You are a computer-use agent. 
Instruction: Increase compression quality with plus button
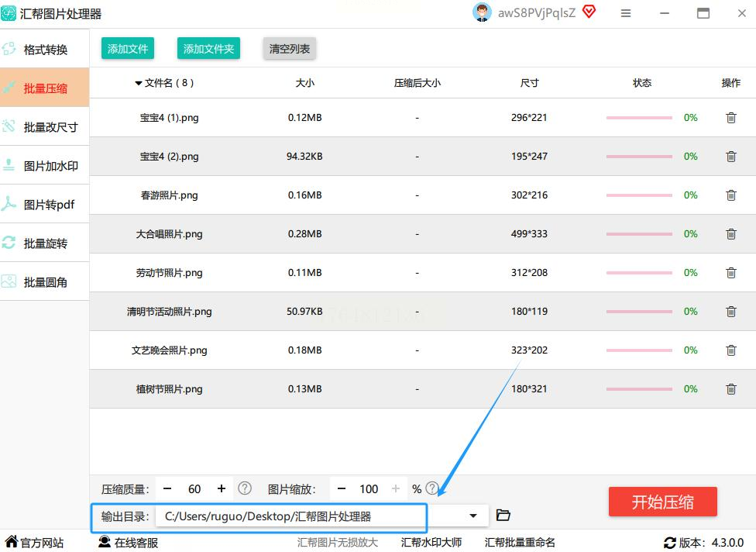pyautogui.click(x=222, y=488)
